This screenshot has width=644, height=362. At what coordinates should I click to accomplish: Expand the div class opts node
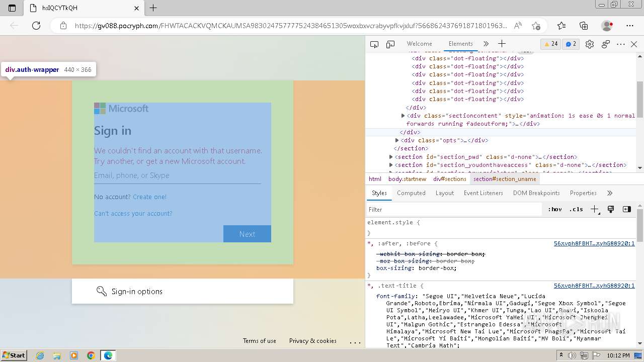397,140
